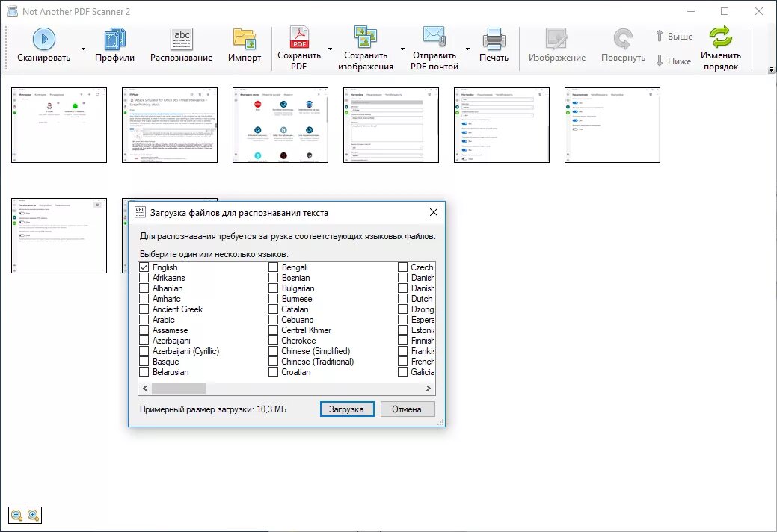The width and height of the screenshot is (777, 532).
Task: Click the Bosnian language label
Action: click(296, 278)
